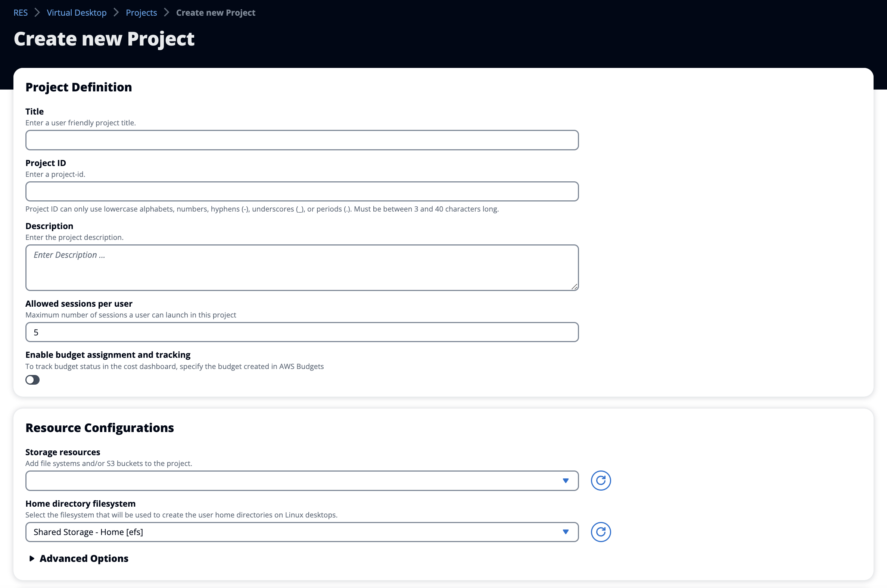
Task: Refresh the Storage resources list
Action: pyautogui.click(x=600, y=481)
